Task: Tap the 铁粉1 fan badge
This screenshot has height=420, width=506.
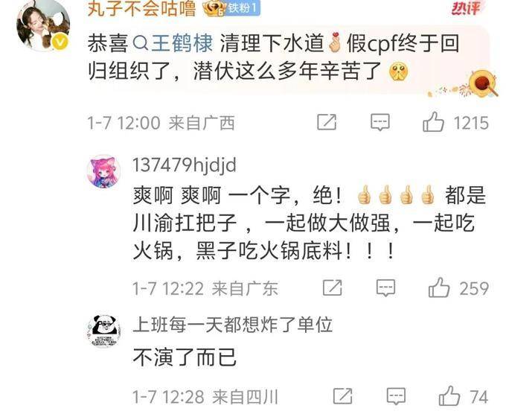Action: (x=243, y=8)
